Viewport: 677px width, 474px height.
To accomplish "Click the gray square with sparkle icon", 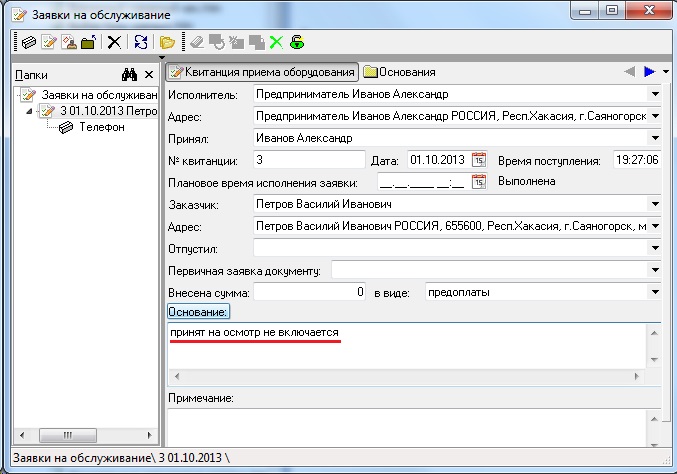I will tap(237, 42).
